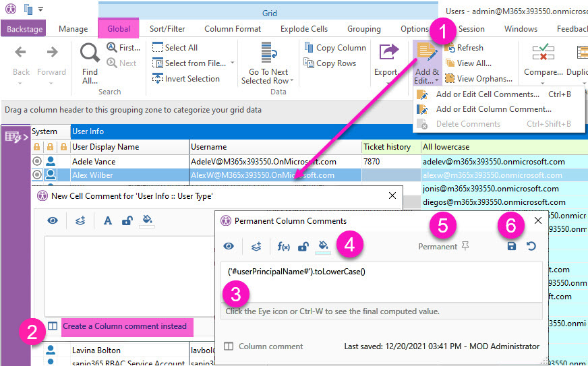588x366 pixels.
Task: Click the lock icon in Permanent Column Comments
Action: [303, 247]
